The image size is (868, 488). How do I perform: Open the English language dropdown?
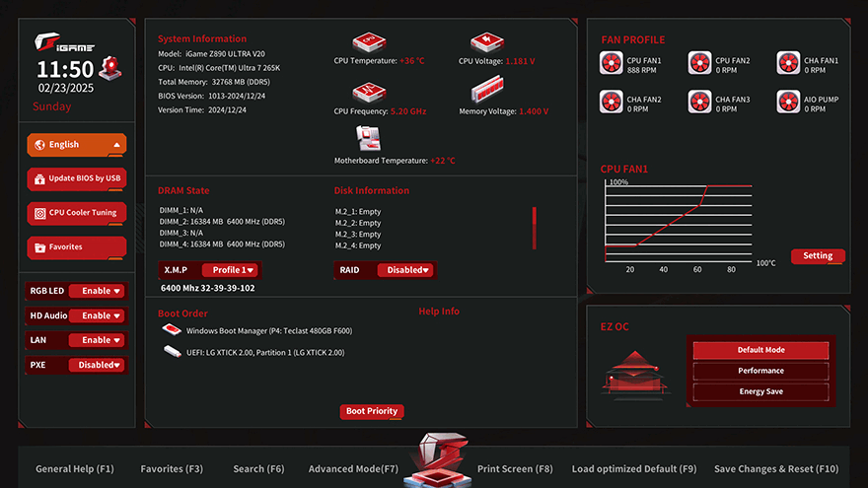[77, 144]
